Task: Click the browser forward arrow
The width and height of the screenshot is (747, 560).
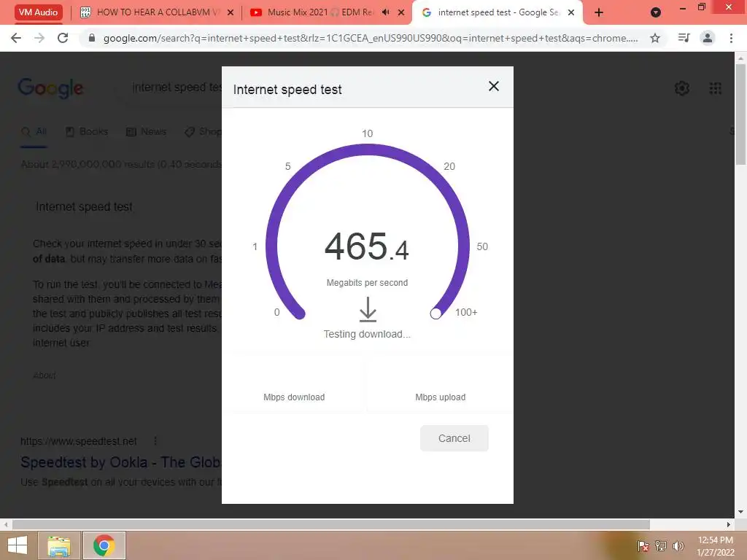Action: pos(39,38)
